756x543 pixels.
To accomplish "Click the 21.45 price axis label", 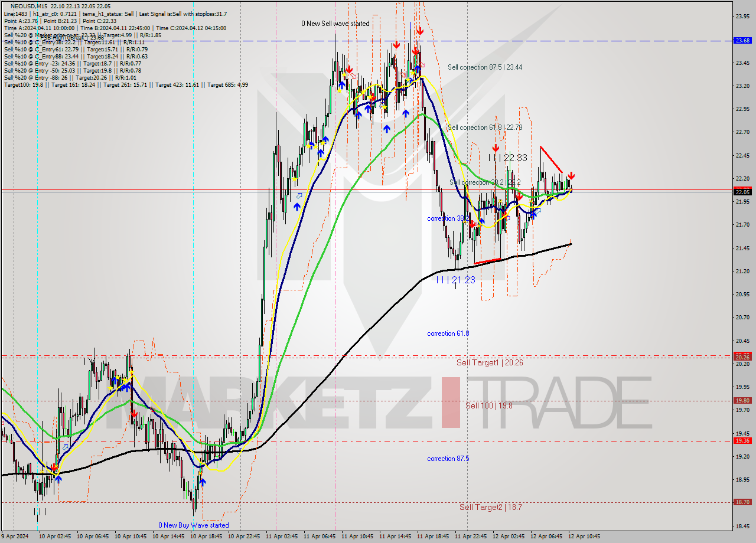I will point(742,248).
